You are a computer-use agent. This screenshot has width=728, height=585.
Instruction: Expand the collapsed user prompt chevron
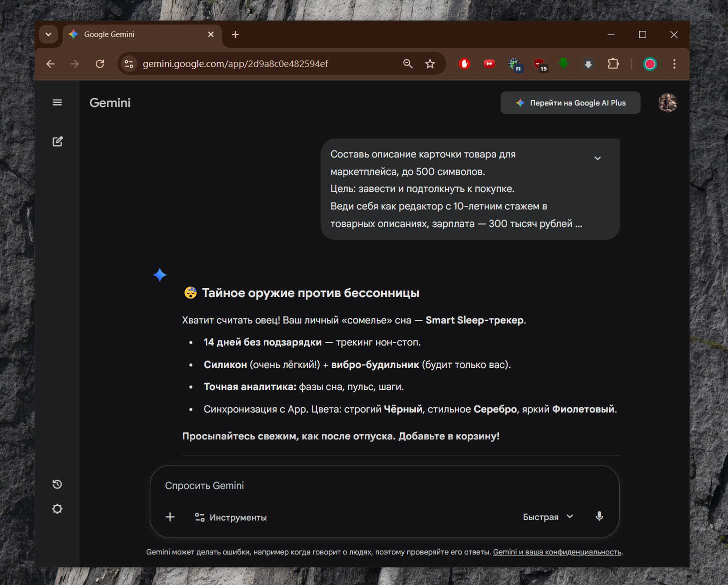pos(598,158)
